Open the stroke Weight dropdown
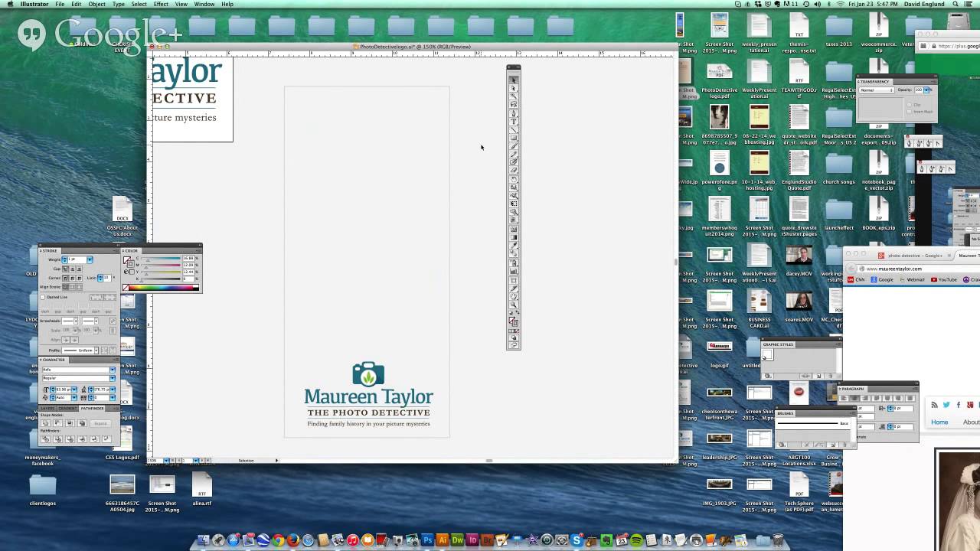980x551 pixels. click(x=90, y=259)
